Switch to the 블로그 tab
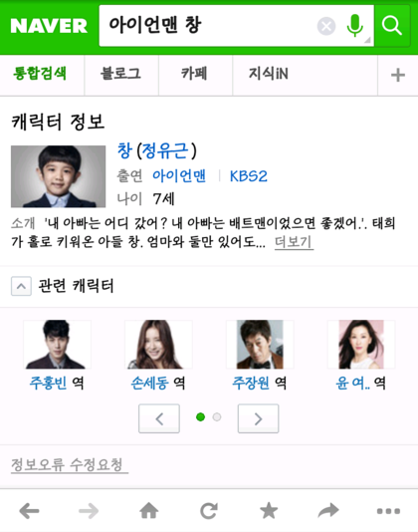Image resolution: width=418 pixels, height=532 pixels. pos(121,74)
